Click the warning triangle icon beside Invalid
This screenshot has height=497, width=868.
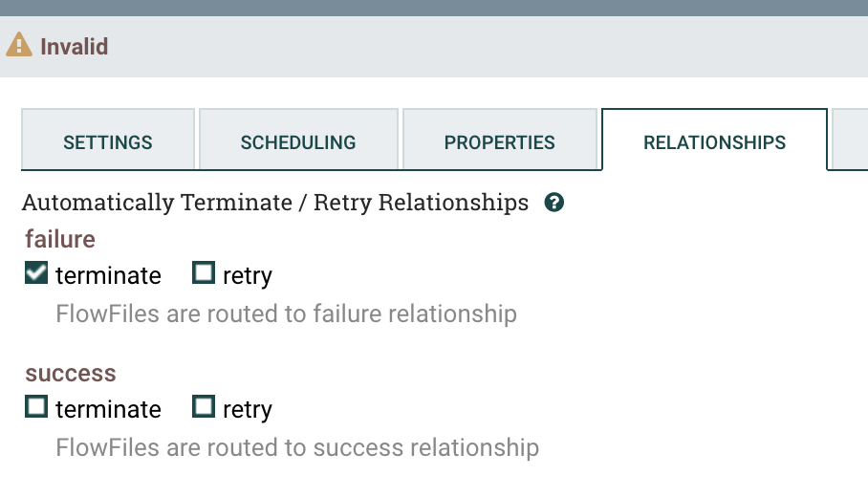(x=19, y=45)
